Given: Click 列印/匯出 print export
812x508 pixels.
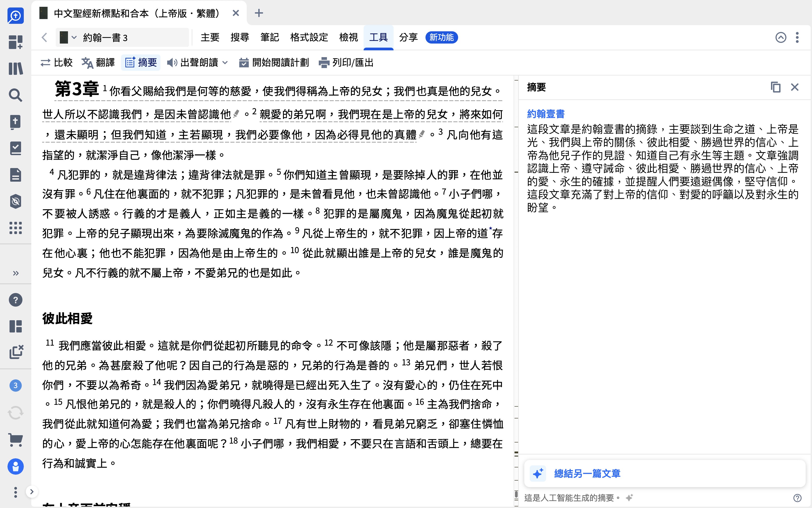Looking at the screenshot, I should (x=346, y=63).
